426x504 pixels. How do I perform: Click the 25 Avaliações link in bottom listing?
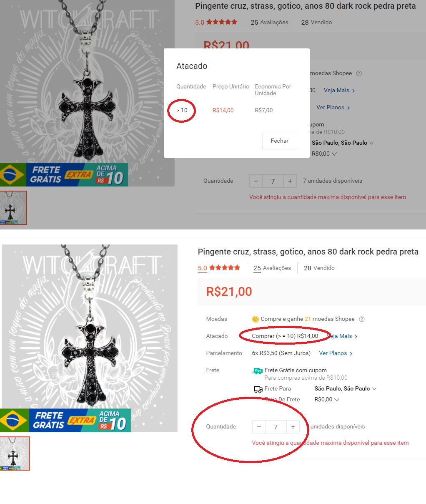(x=272, y=268)
